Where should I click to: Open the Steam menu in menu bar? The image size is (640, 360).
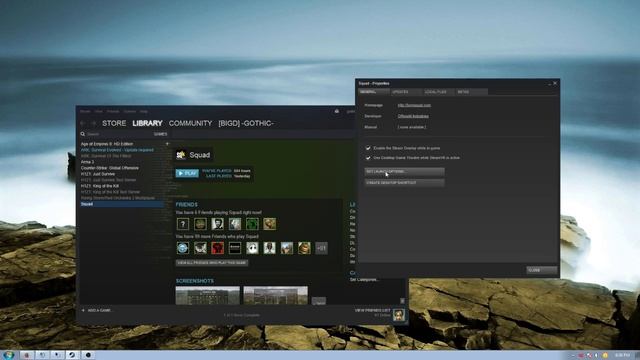85,111
